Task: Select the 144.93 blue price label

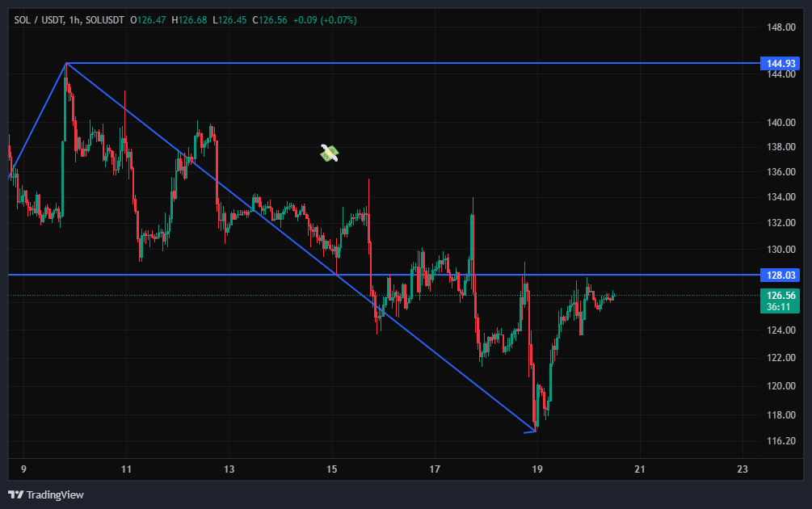Action: coord(780,63)
